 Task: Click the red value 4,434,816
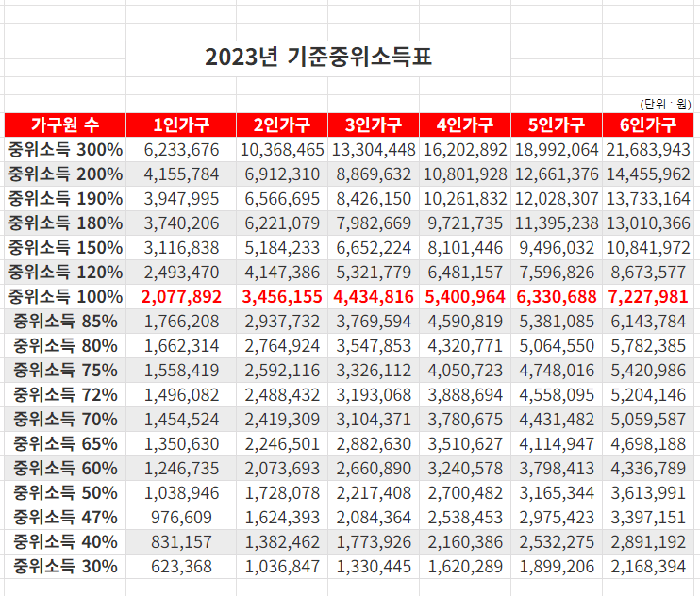click(374, 297)
